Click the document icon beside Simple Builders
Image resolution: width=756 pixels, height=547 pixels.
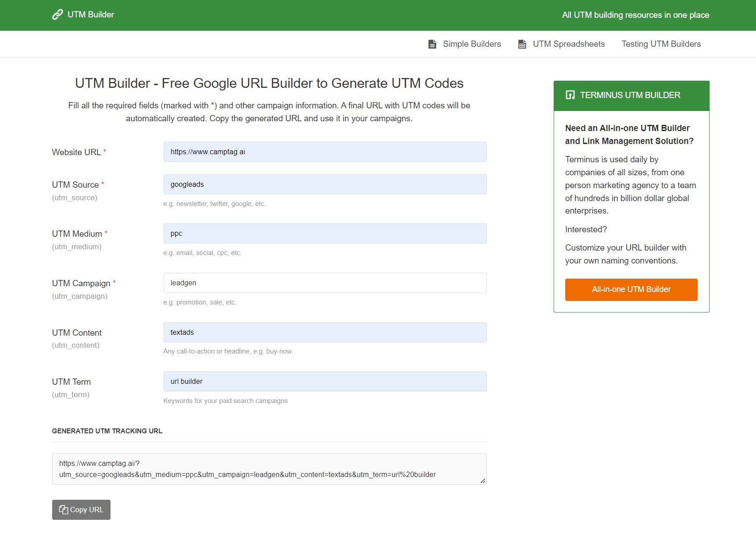pyautogui.click(x=431, y=44)
